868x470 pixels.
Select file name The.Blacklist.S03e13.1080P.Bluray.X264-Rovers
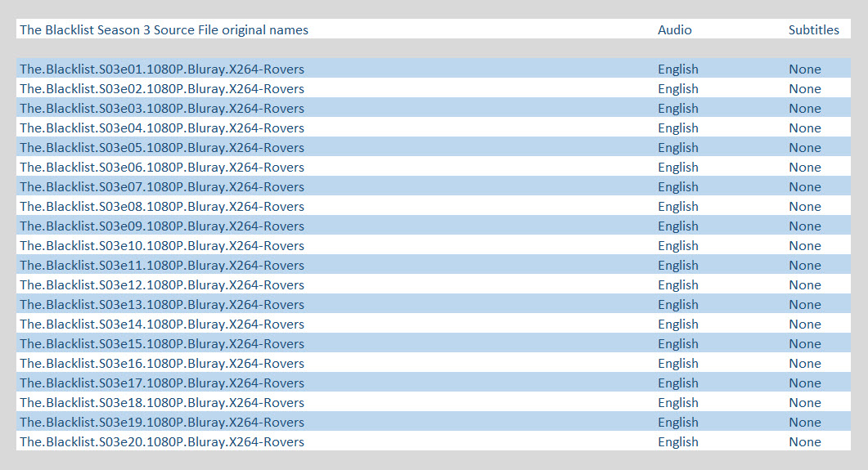[162, 305]
